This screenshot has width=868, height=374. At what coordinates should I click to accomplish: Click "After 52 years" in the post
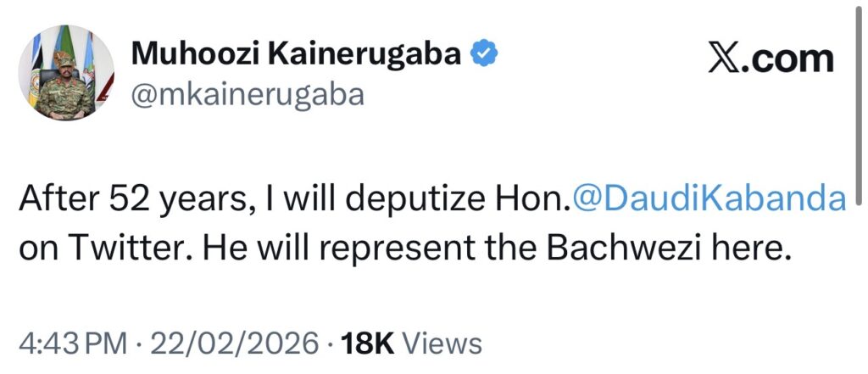[x=119, y=199]
